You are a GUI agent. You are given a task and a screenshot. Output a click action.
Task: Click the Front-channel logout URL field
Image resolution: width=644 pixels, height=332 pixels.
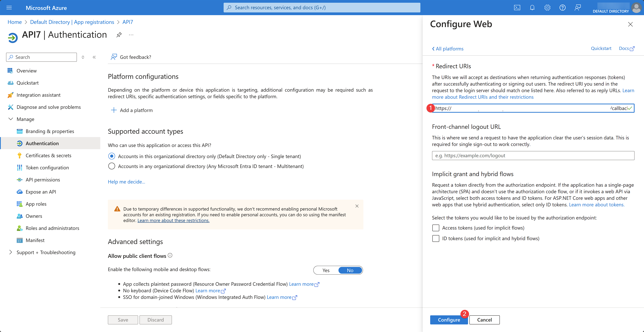pyautogui.click(x=533, y=156)
